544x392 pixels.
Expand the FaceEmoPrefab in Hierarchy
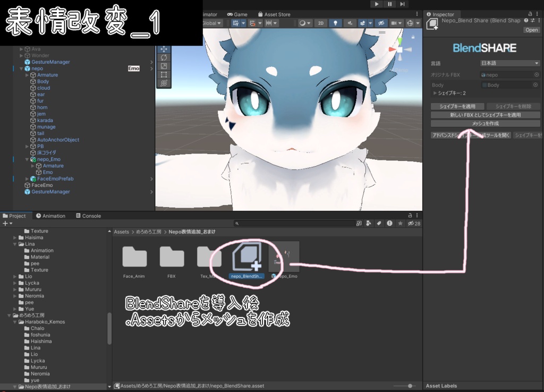(x=27, y=179)
